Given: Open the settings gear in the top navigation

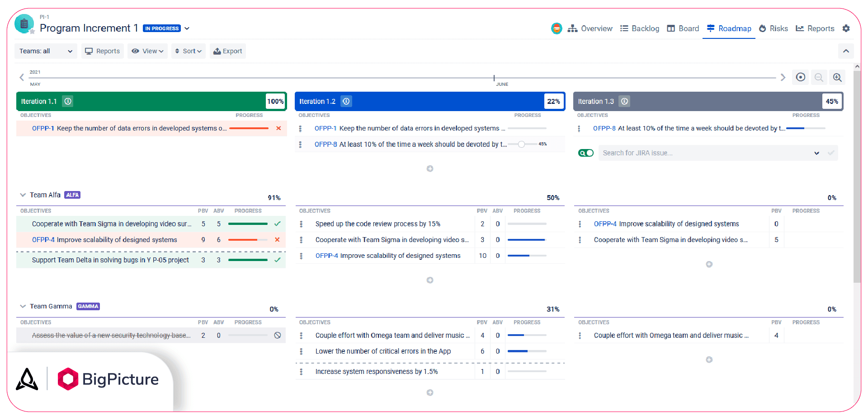Looking at the screenshot, I should 846,28.
